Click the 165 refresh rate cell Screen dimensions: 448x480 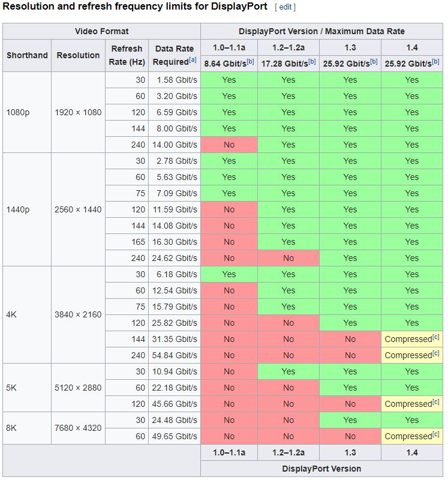click(x=127, y=242)
